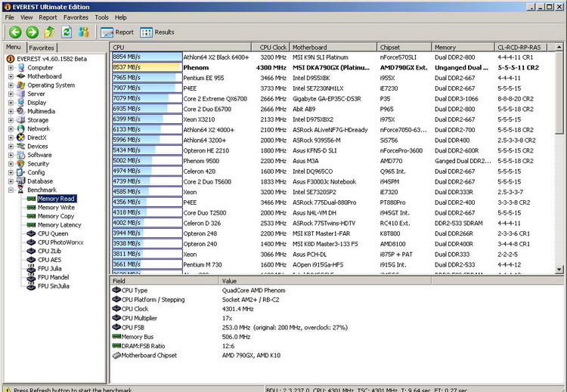Expand the Server tree node

click(11, 94)
